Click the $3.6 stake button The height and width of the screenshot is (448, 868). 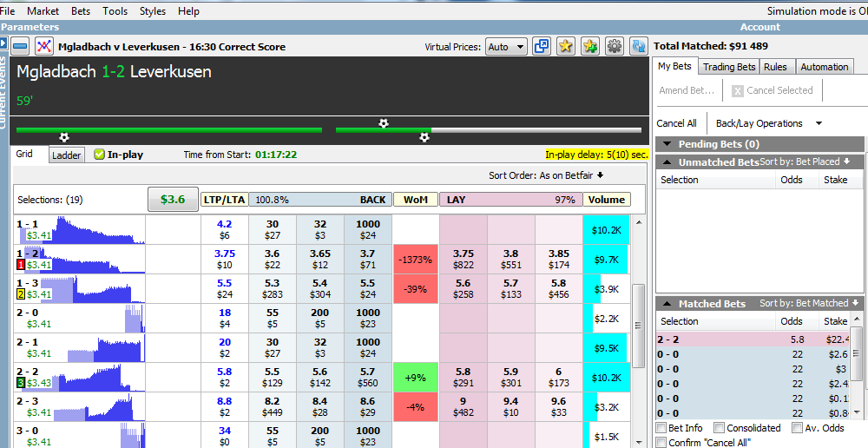tap(173, 200)
